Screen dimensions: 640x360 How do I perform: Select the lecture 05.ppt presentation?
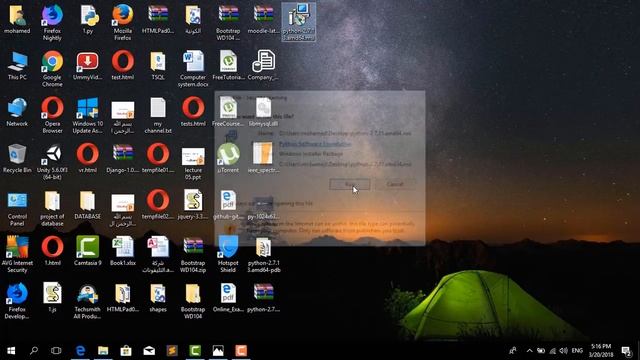click(x=193, y=162)
